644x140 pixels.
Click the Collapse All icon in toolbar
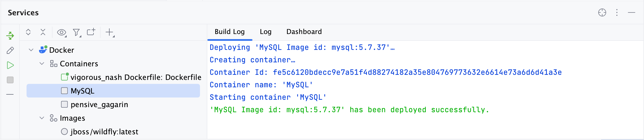(43, 32)
